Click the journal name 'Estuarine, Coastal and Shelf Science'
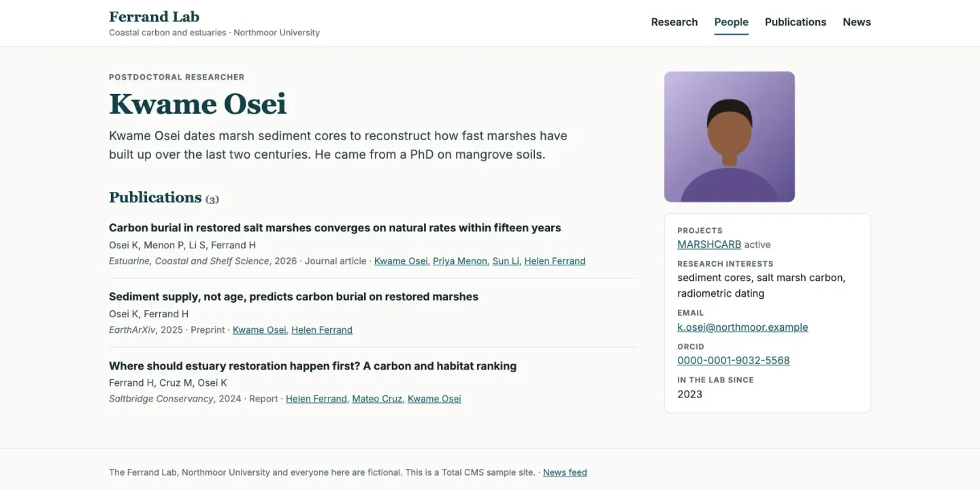 tap(189, 261)
